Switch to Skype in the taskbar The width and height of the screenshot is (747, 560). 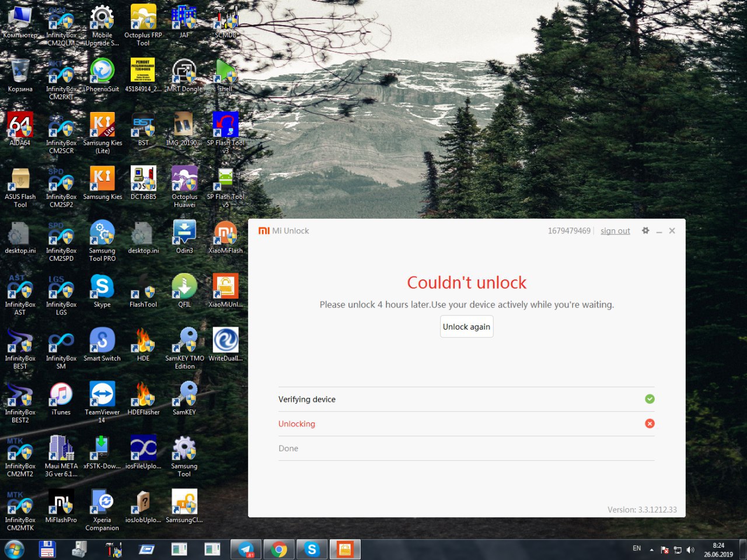[312, 549]
